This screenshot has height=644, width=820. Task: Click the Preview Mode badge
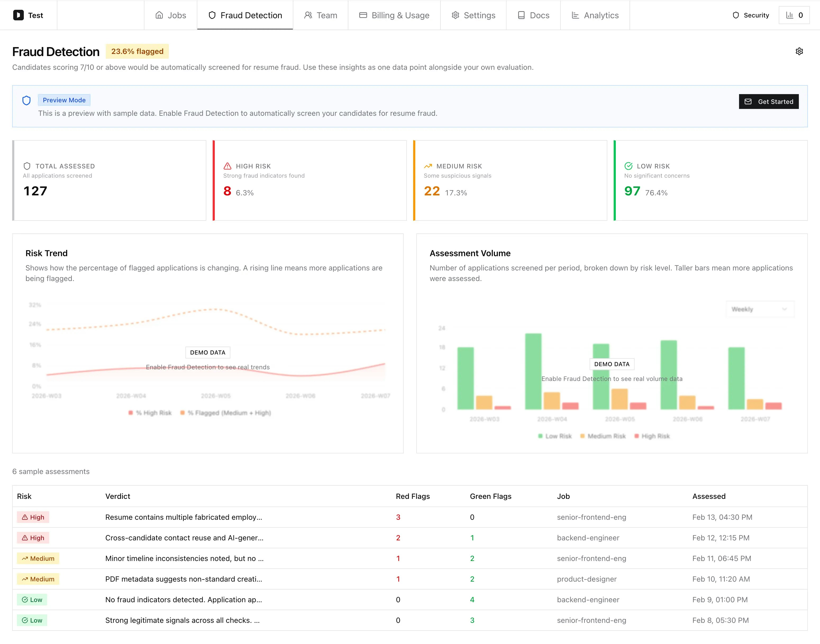click(64, 100)
